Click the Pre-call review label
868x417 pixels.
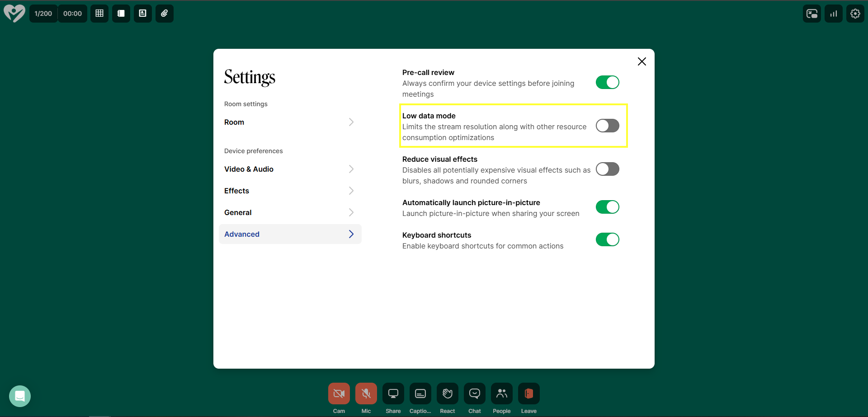click(x=428, y=72)
